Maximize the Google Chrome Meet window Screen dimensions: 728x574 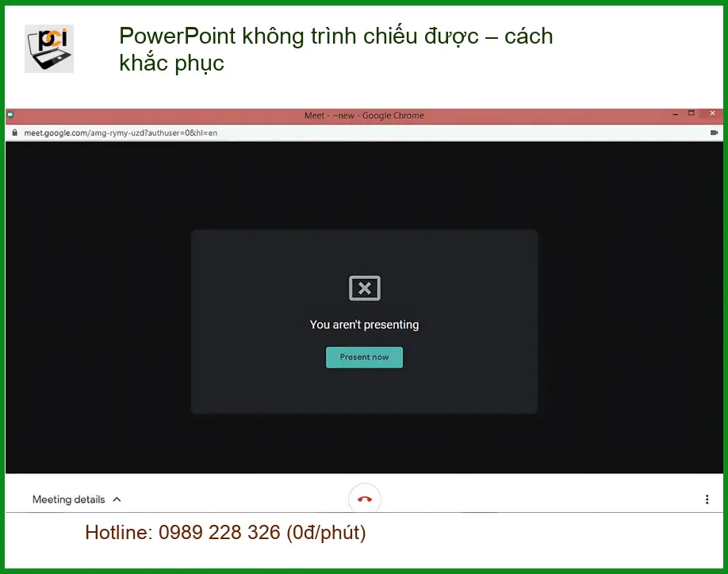click(x=692, y=113)
